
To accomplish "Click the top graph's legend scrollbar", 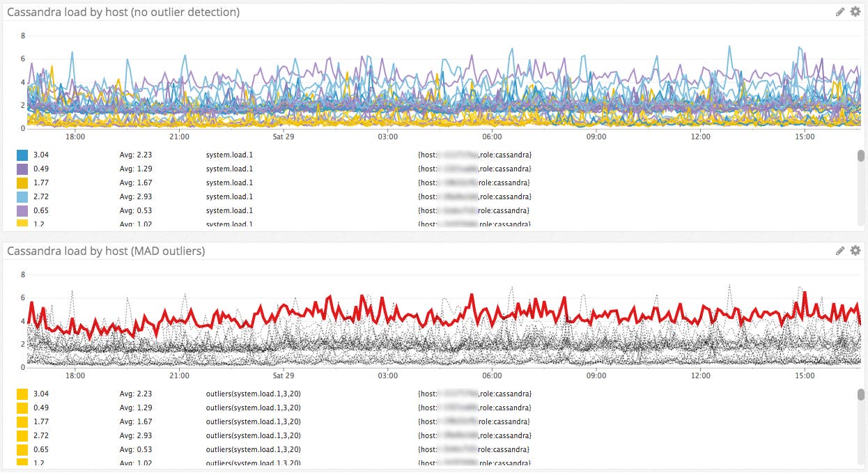I will [860, 156].
